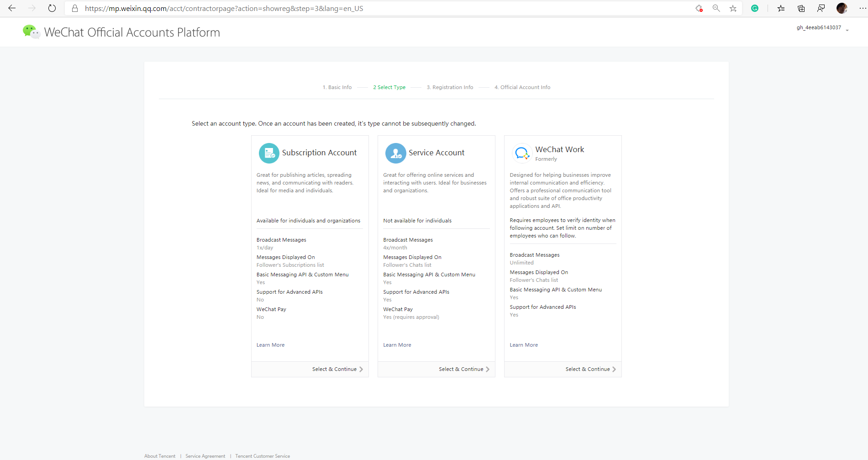868x460 pixels.
Task: Open browser profile avatar
Action: (x=842, y=8)
